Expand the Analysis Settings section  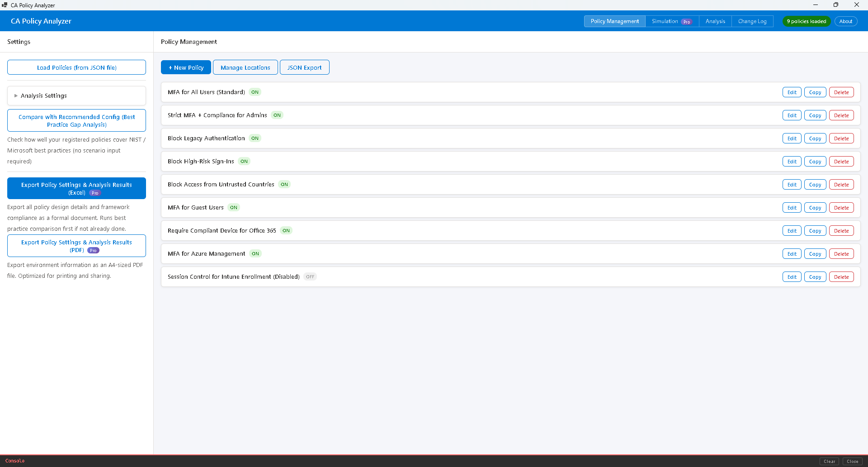coord(43,95)
